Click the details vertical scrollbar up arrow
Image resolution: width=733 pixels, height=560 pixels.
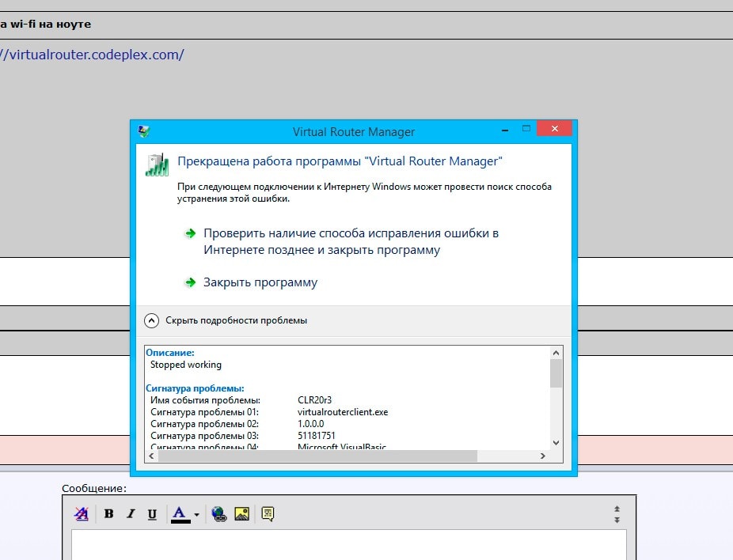point(556,353)
